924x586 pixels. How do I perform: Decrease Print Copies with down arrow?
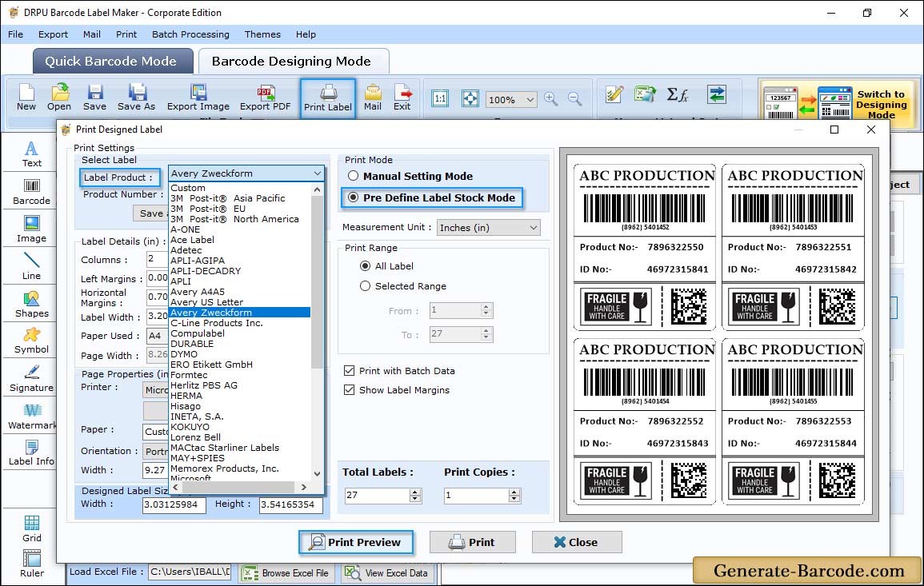click(514, 499)
